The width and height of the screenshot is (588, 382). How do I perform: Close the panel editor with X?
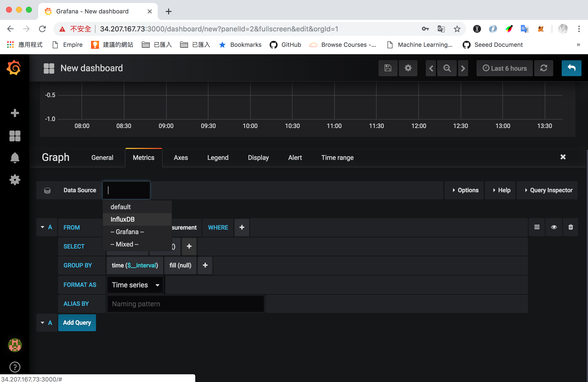563,157
